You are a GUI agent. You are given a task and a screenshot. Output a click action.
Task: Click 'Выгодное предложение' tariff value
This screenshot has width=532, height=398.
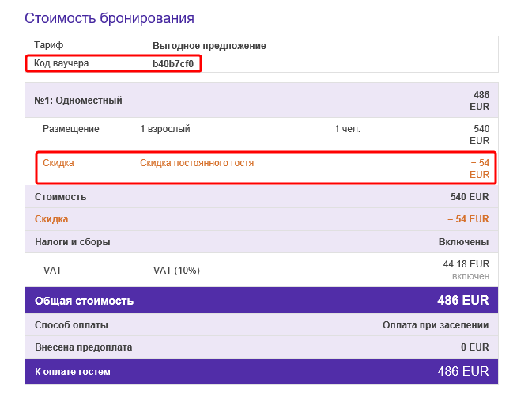(209, 46)
